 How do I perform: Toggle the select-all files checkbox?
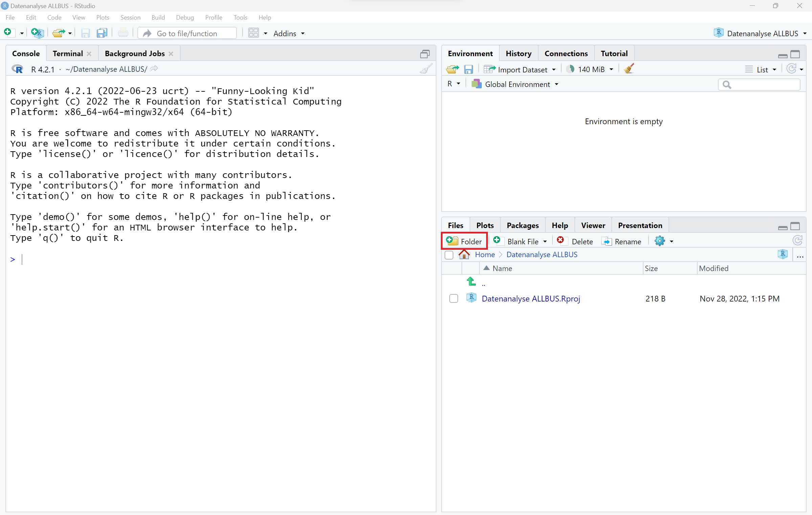(x=449, y=255)
